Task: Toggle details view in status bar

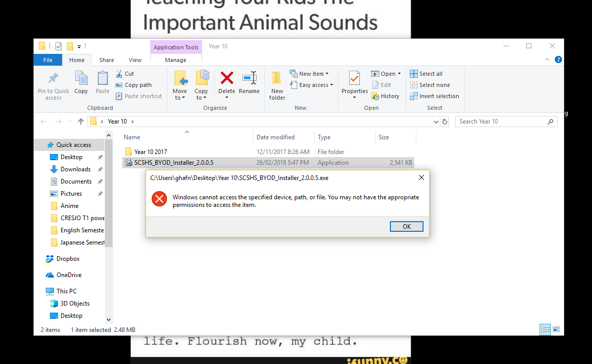Action: [545, 329]
